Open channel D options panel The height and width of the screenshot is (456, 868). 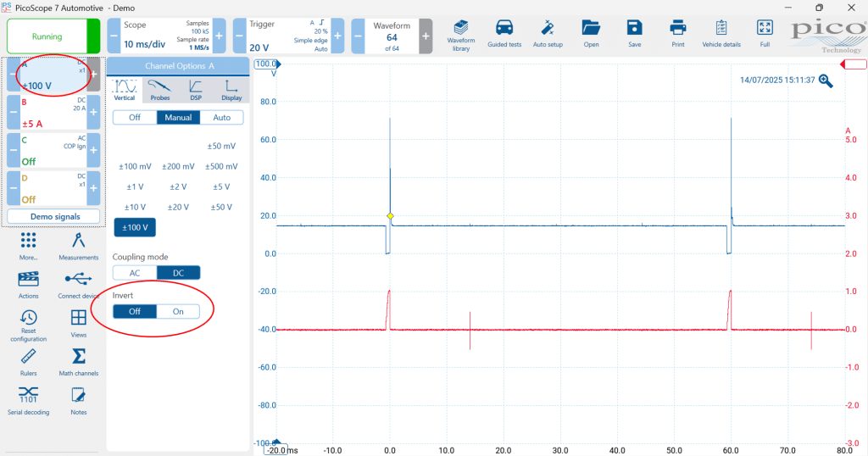(53, 188)
